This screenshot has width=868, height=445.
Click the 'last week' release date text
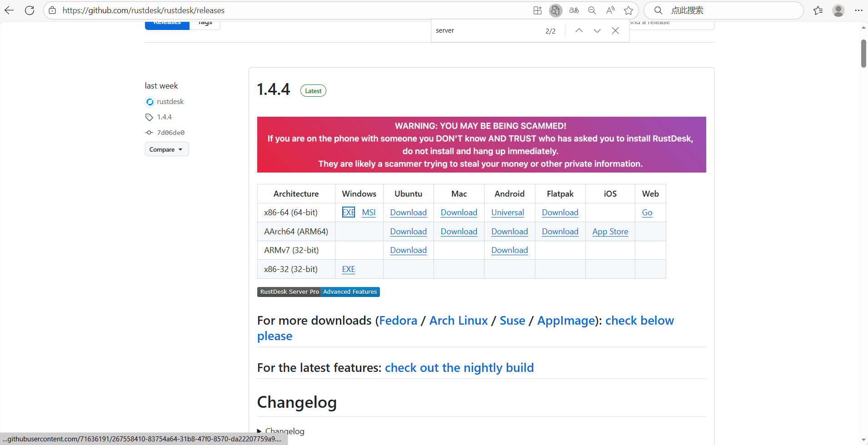click(x=161, y=86)
